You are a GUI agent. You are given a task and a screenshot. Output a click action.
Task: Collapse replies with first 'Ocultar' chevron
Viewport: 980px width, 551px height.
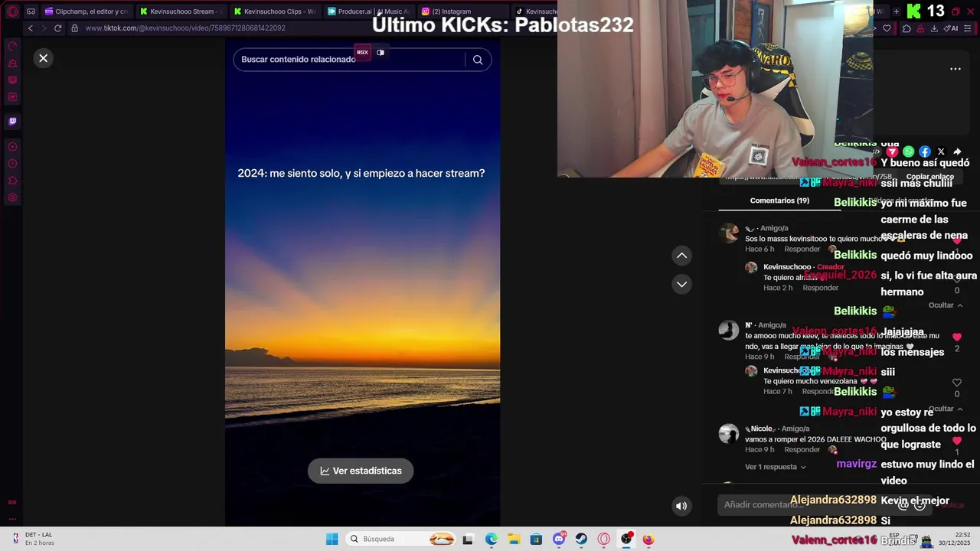tap(946, 305)
